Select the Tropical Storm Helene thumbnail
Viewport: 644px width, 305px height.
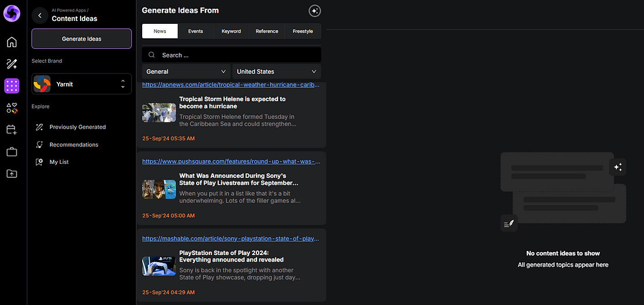159,113
